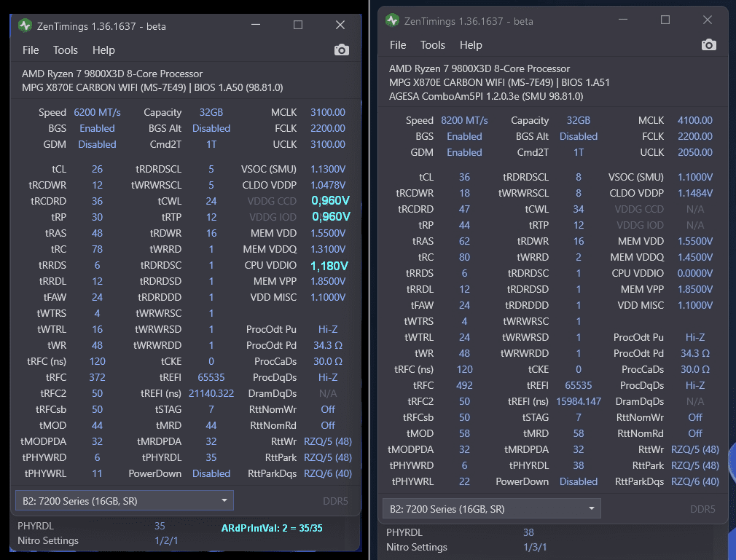This screenshot has height=560, width=736.
Task: Open Help menu in left ZenTimings window
Action: tap(103, 50)
